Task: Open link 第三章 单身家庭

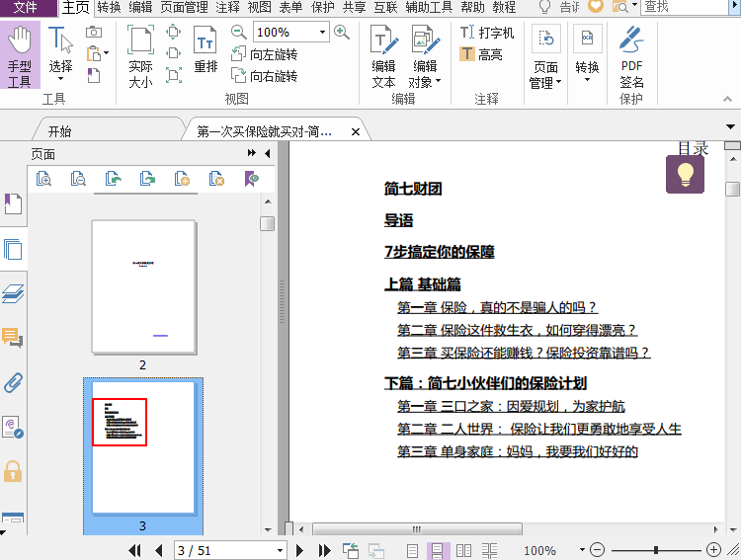Action: click(517, 451)
